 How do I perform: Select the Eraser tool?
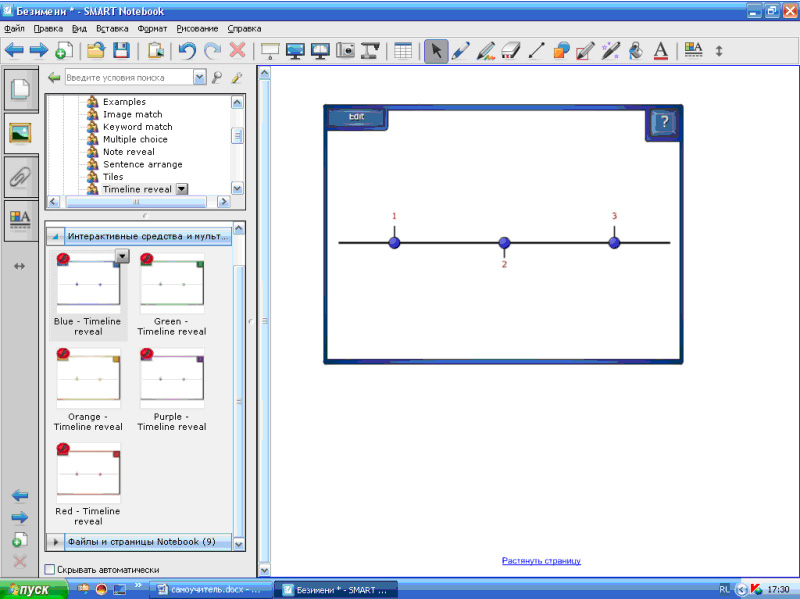click(511, 51)
